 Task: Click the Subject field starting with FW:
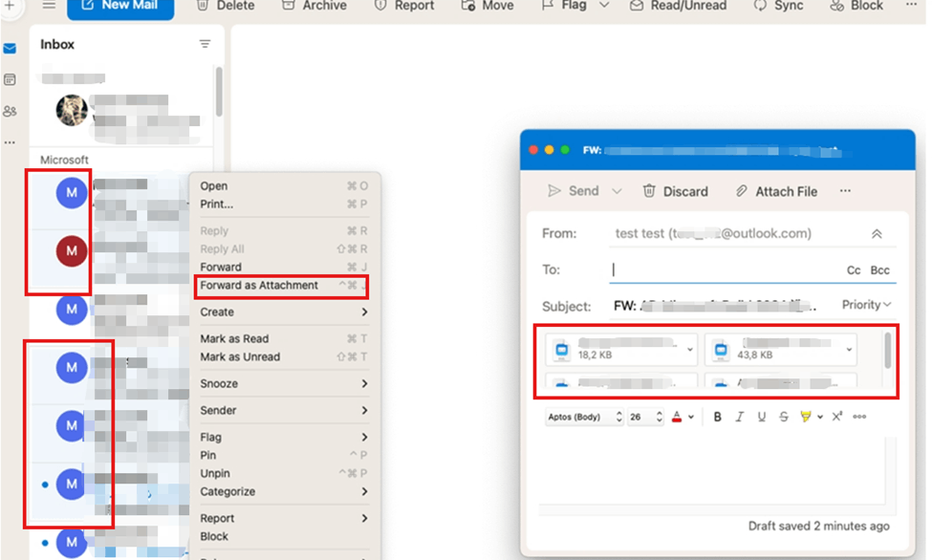coord(714,306)
